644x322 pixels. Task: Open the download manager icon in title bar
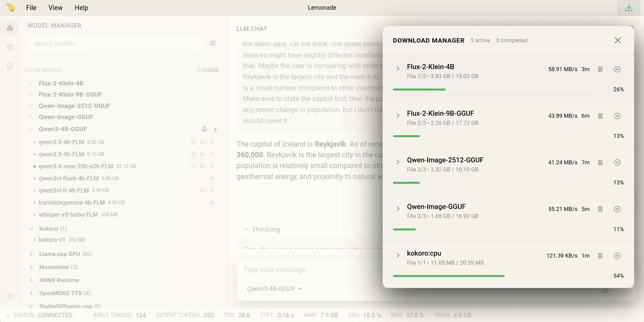point(629,8)
